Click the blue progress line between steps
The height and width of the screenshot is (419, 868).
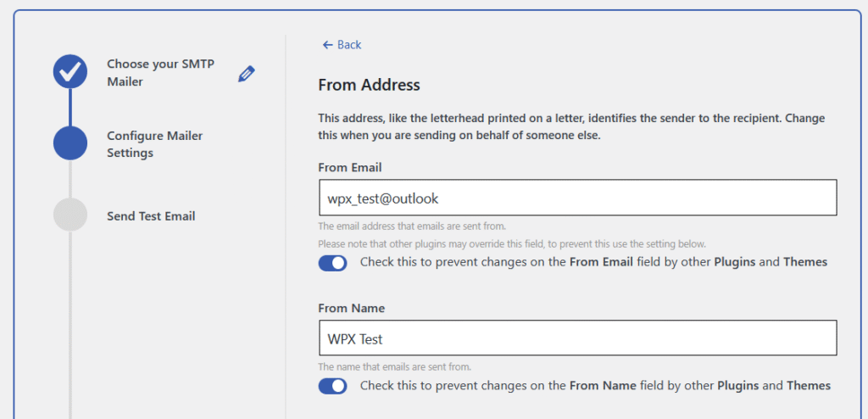(70, 108)
